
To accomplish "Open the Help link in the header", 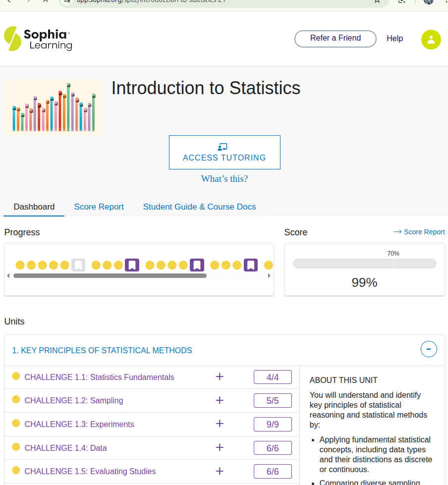I will [395, 38].
